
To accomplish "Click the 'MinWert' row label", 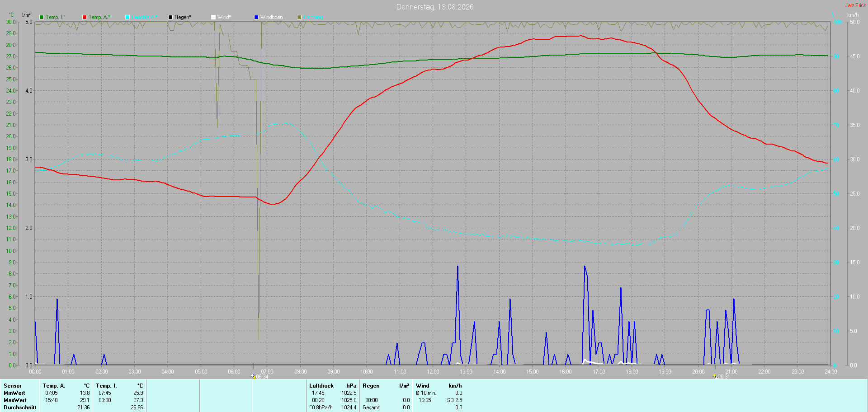I will (14, 393).
